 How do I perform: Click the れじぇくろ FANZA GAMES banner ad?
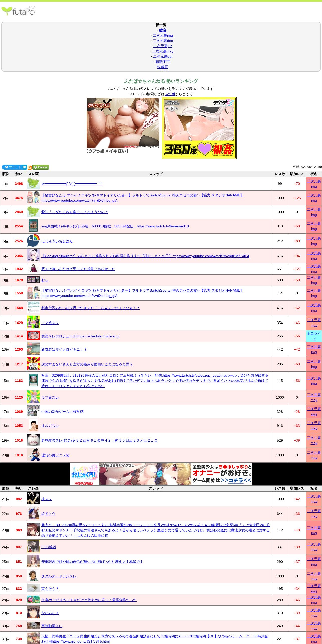pos(161,474)
